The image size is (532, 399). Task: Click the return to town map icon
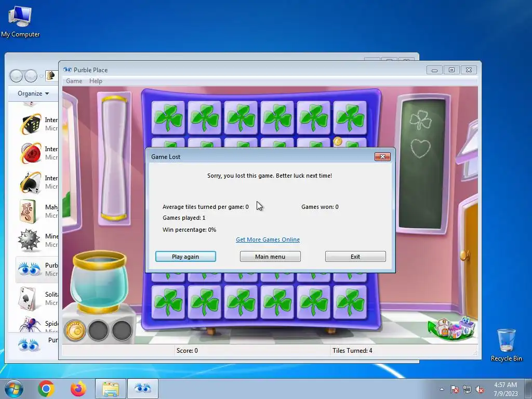tap(451, 328)
